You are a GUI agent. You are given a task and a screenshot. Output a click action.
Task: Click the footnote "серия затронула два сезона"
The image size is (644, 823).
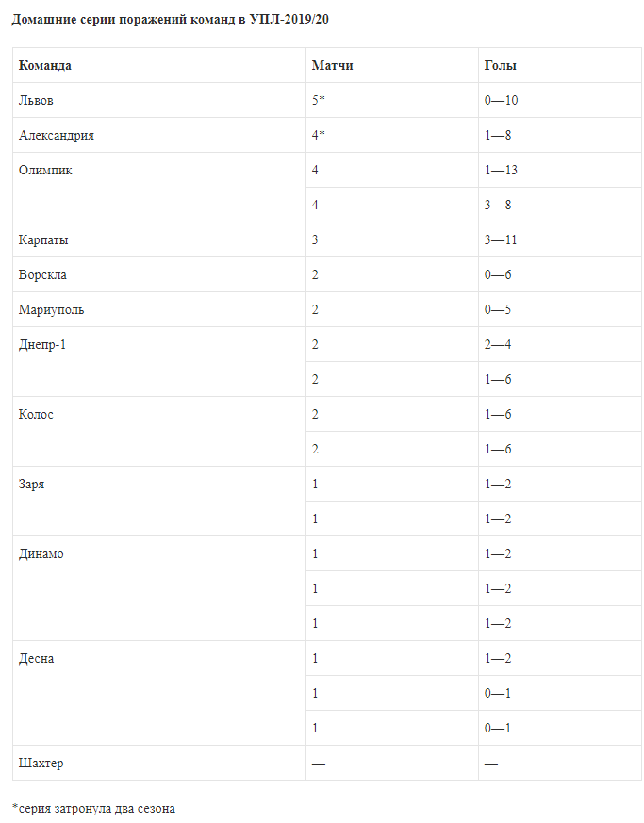[96, 808]
